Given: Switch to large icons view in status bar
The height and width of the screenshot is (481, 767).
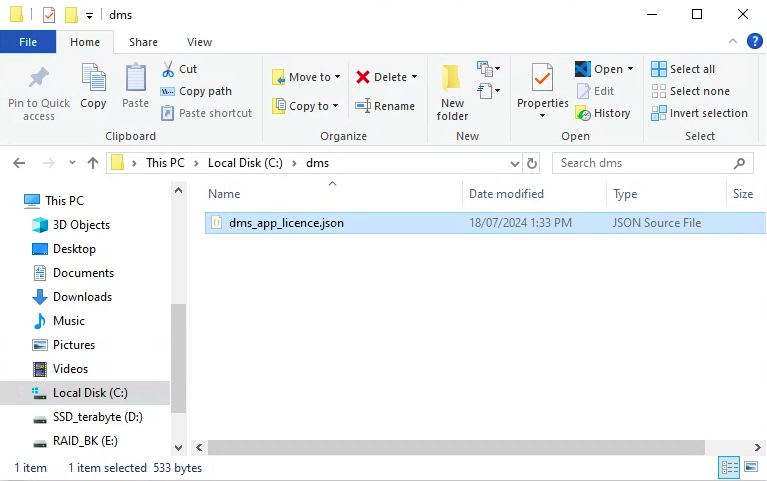Looking at the screenshot, I should pyautogui.click(x=750, y=468).
